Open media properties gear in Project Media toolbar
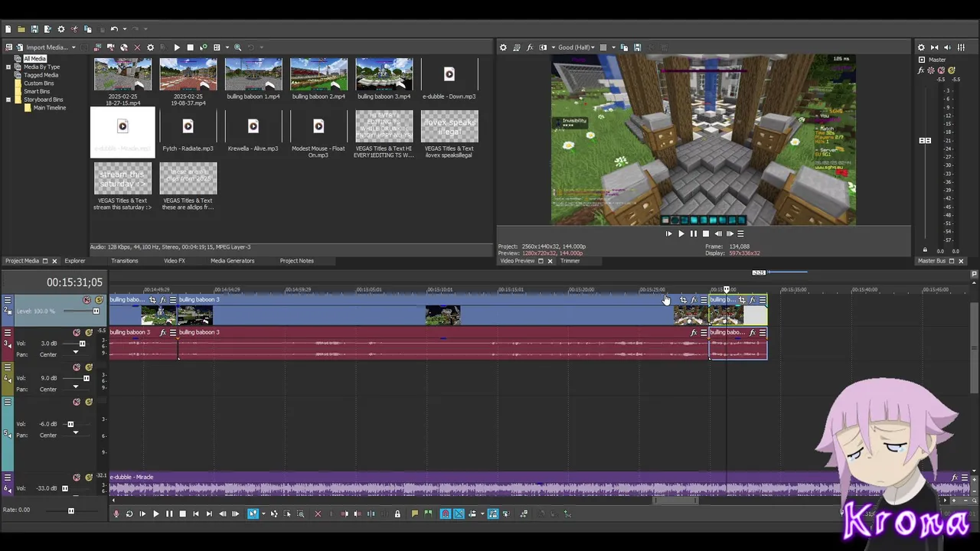 pos(150,47)
